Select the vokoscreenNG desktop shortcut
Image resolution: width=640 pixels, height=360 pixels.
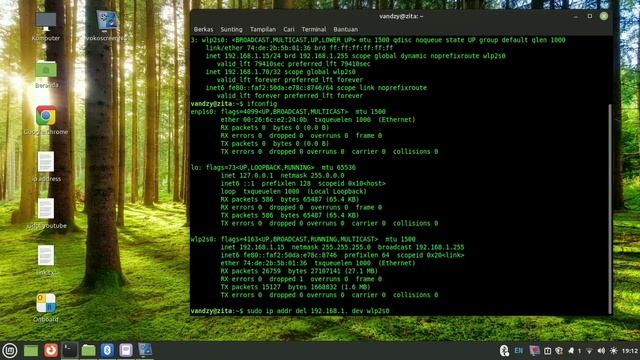(107, 25)
